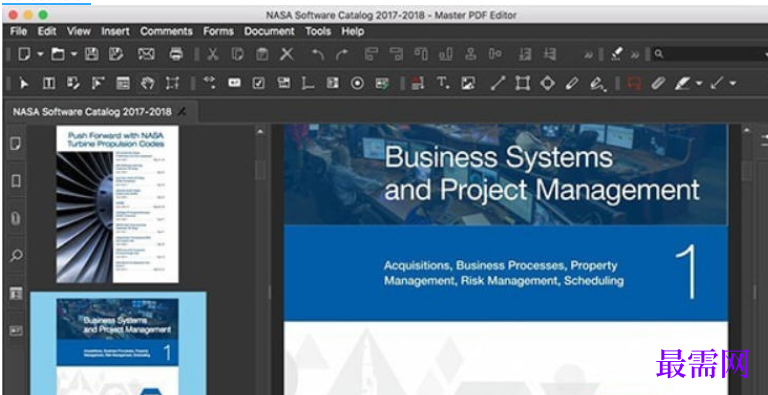
Task: Close the NASA Software Catalog 2017-2018 tab
Action: click(182, 112)
